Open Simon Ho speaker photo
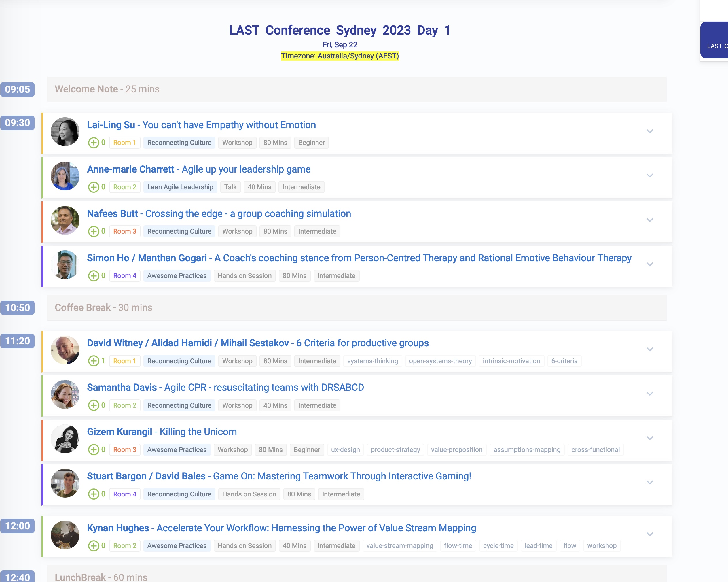Screen dimensions: 728x582 pyautogui.click(x=65, y=265)
